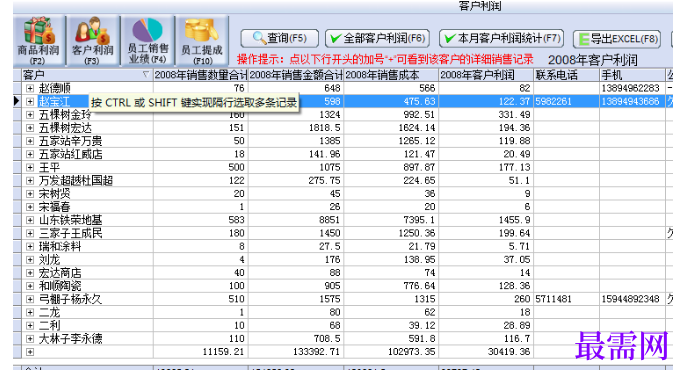Expand the 五棵树宏达 row details
This screenshot has height=377, width=687.
[x=30, y=128]
